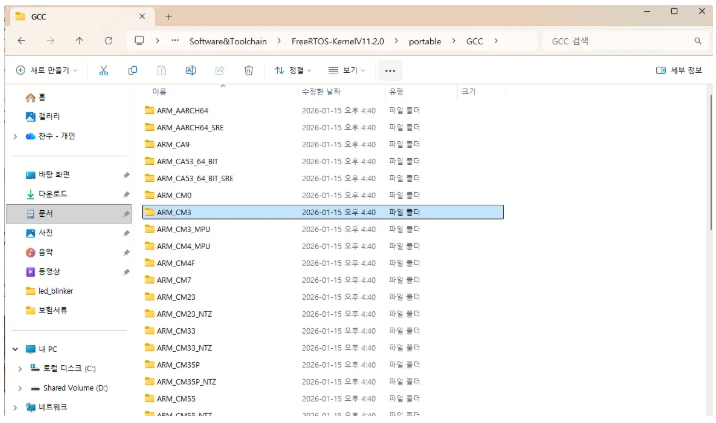Refresh the current folder view

click(108, 41)
